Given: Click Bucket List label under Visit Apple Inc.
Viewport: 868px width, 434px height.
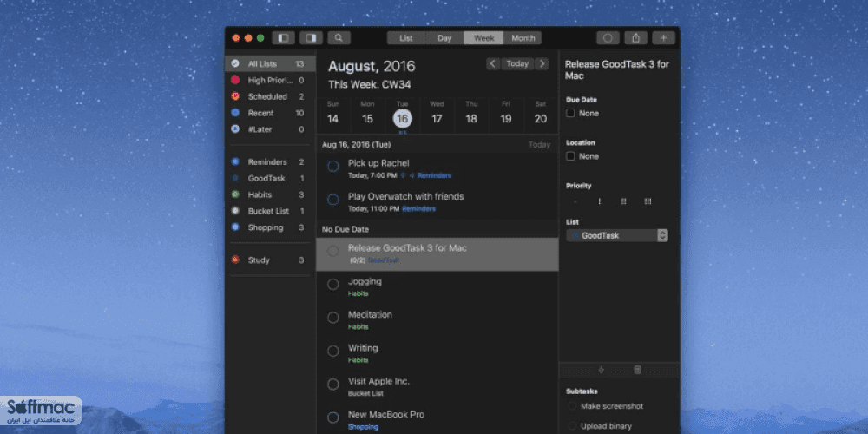Looking at the screenshot, I should click(x=365, y=393).
